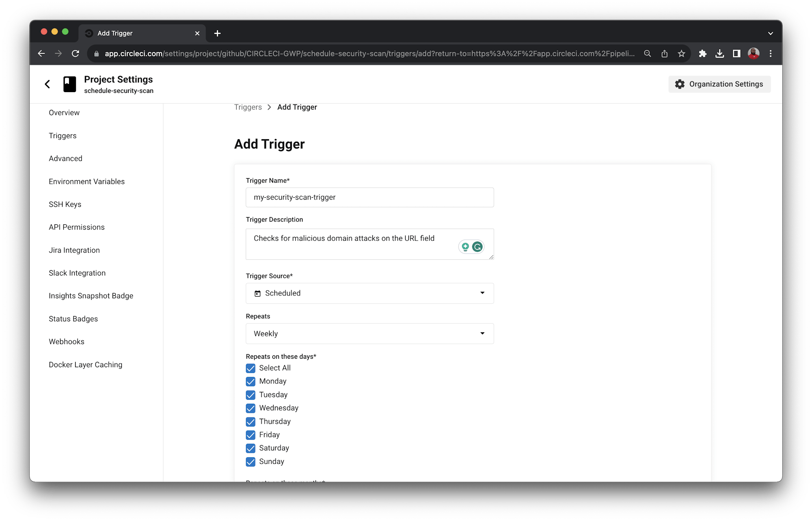Click the browser extensions puzzle icon
This screenshot has height=521, width=812.
click(x=703, y=53)
